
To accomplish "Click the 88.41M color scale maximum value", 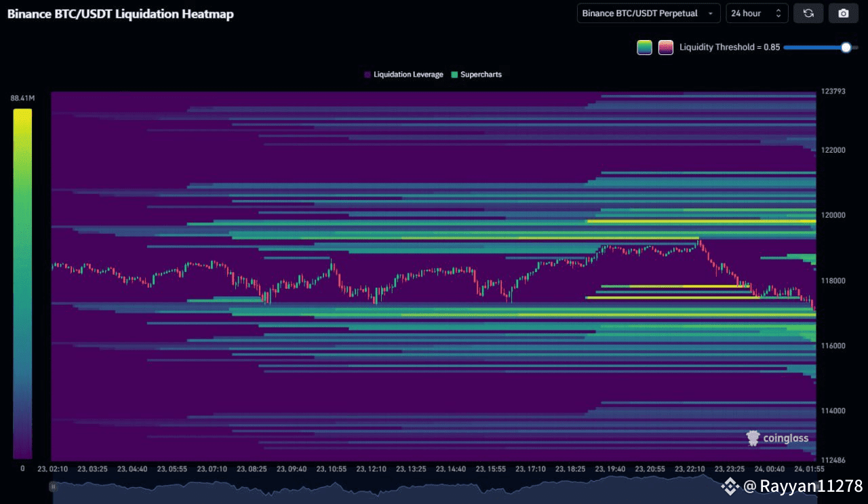I will (22, 99).
